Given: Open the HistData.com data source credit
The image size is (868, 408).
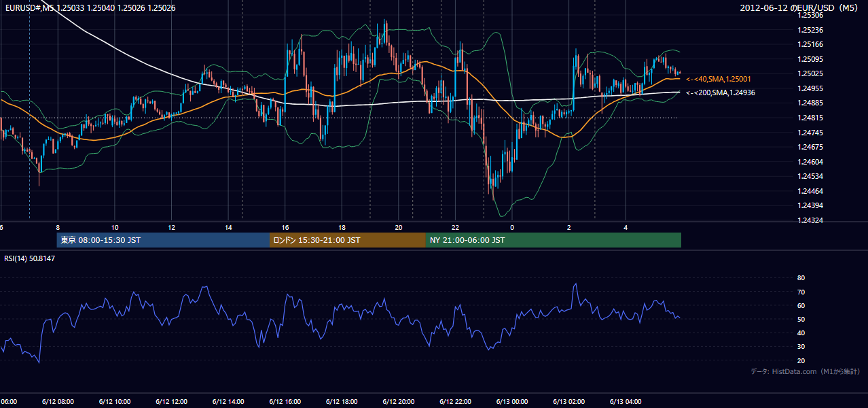Looking at the screenshot, I should [806, 371].
